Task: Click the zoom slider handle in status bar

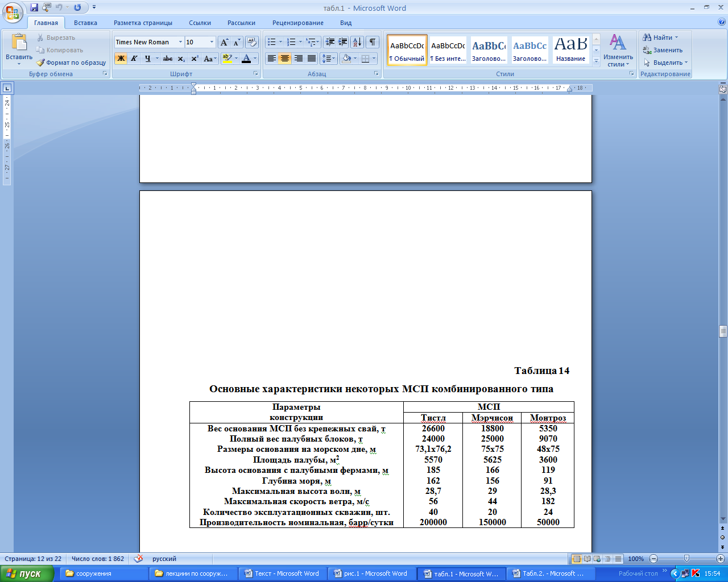Action: [x=686, y=559]
